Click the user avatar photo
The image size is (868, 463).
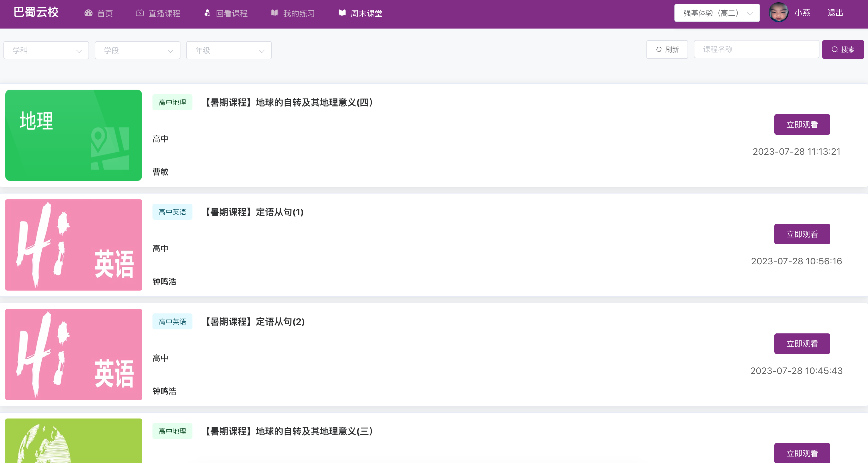778,13
